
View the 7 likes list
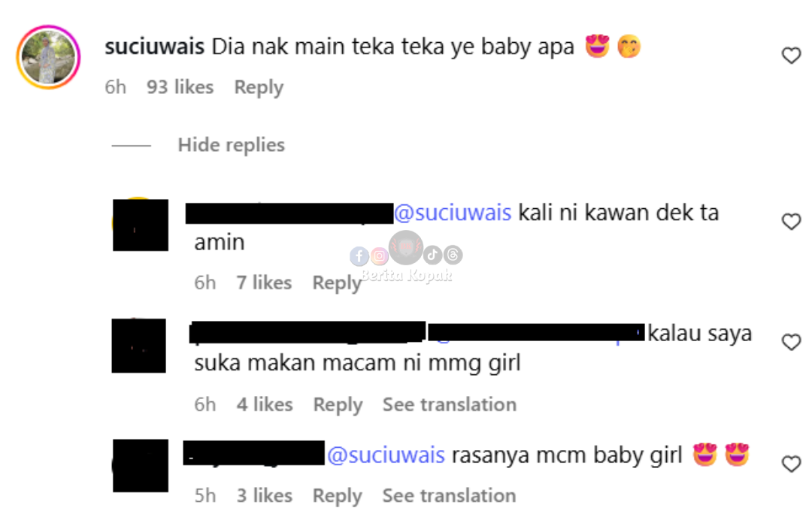pos(264,283)
